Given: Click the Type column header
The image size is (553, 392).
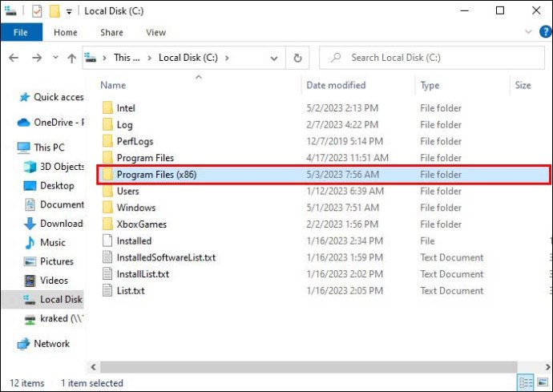Looking at the screenshot, I should 430,85.
